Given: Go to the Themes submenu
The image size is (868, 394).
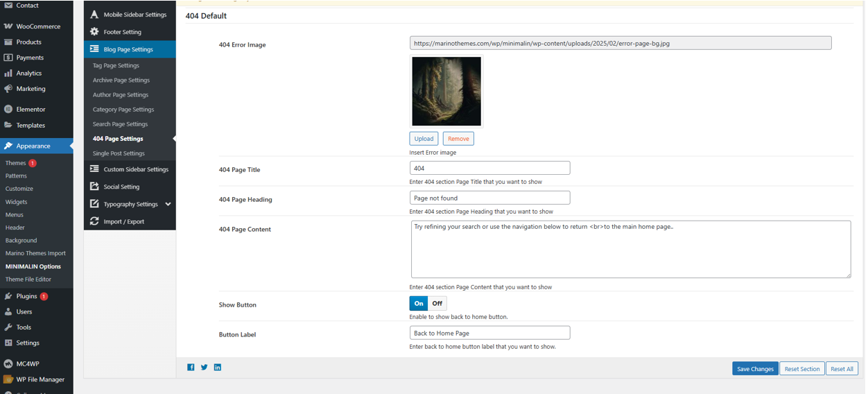Looking at the screenshot, I should [15, 163].
